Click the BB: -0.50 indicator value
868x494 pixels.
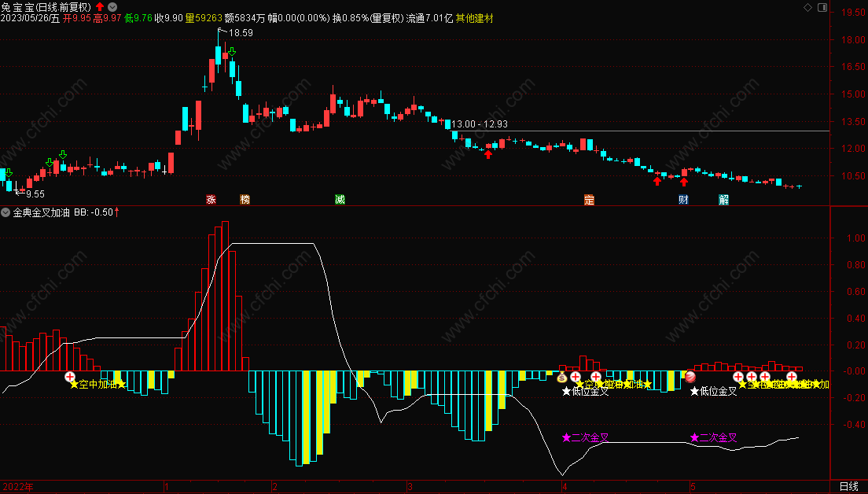pos(94,212)
